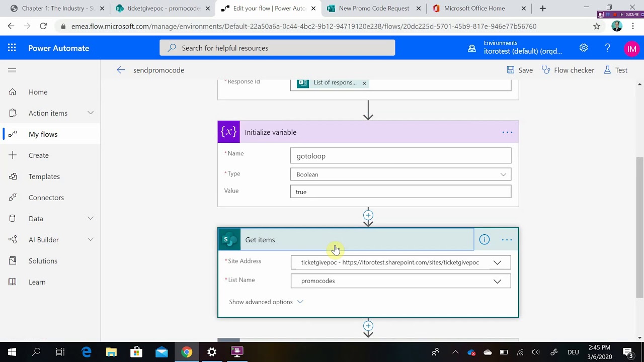Screen dimensions: 644x362
Task: Click the Initialize variable icon
Action: pyautogui.click(x=229, y=132)
